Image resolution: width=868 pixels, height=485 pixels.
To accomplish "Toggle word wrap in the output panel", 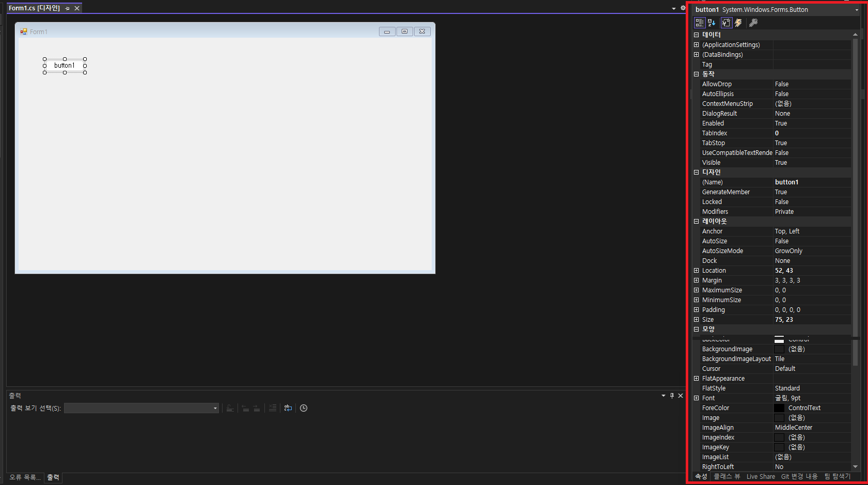I will click(288, 408).
